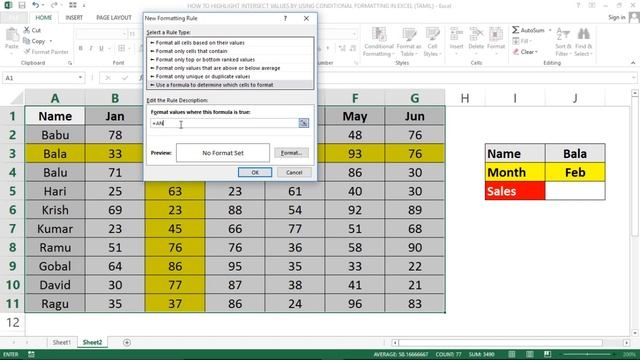Open the HOME ribbon tab

pyautogui.click(x=43, y=18)
